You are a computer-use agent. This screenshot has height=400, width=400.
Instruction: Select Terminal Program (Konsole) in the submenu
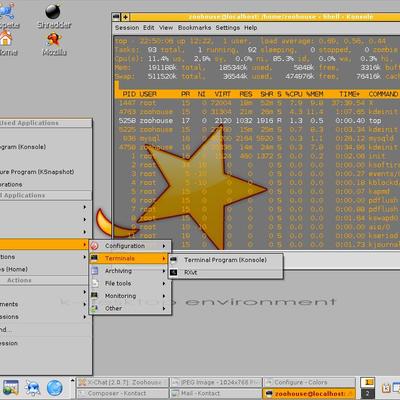pyautogui.click(x=225, y=260)
